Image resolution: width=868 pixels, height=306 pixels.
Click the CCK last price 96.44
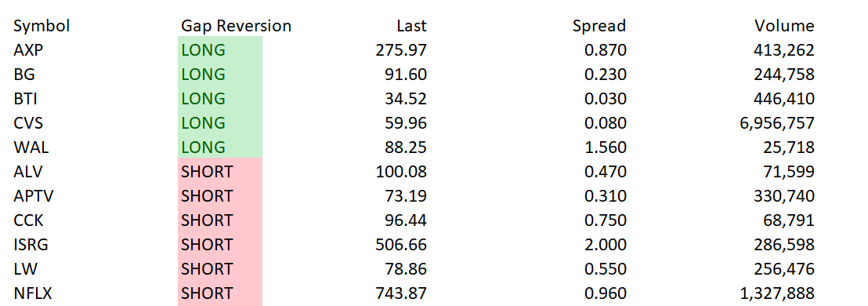(x=406, y=220)
